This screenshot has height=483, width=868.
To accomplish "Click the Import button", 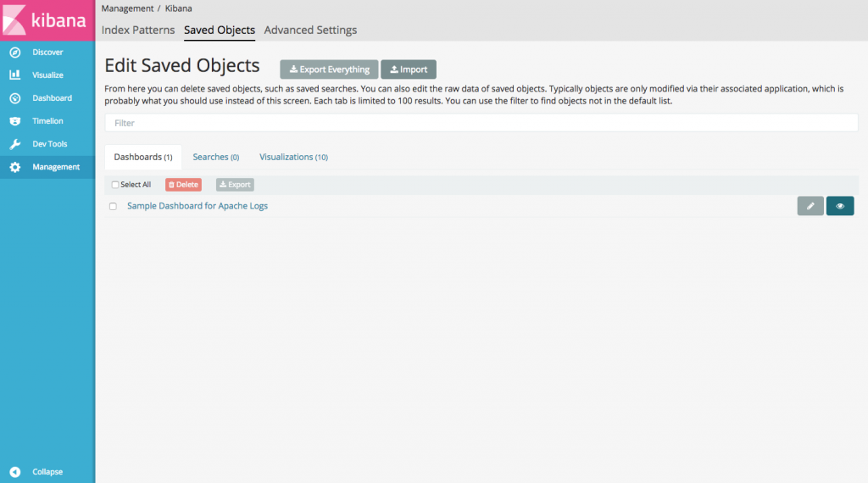I will tap(409, 69).
